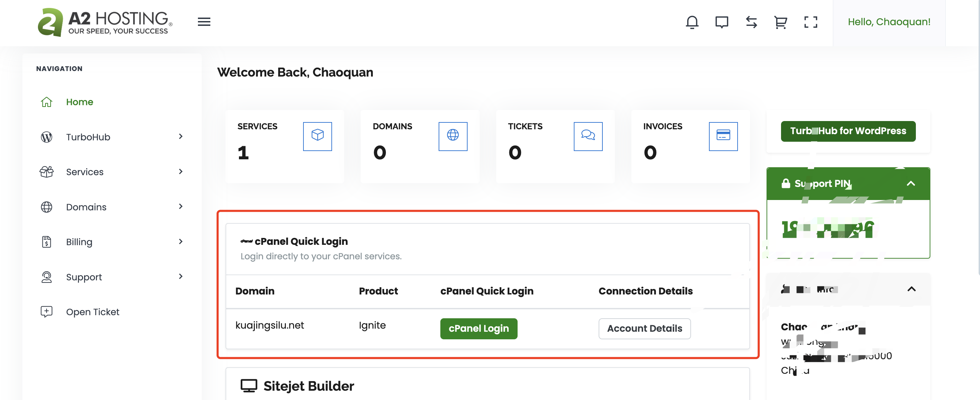Click TurboHub for WordPress button

coord(848,131)
